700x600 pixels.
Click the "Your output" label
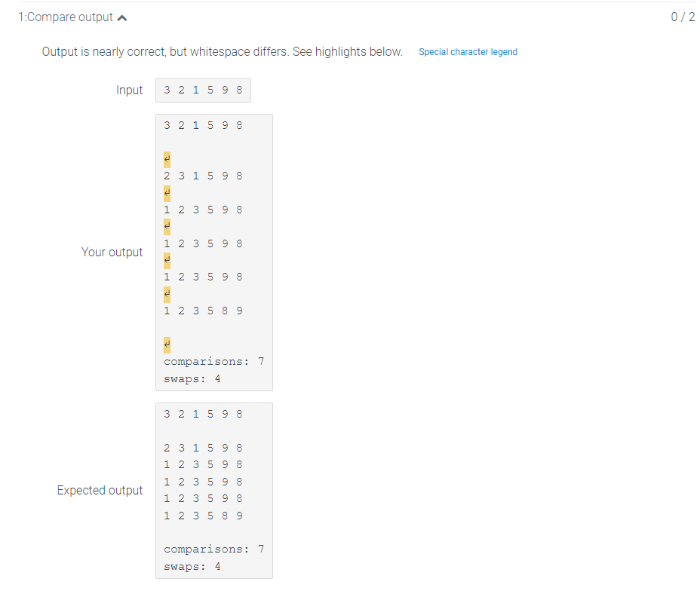(x=112, y=252)
